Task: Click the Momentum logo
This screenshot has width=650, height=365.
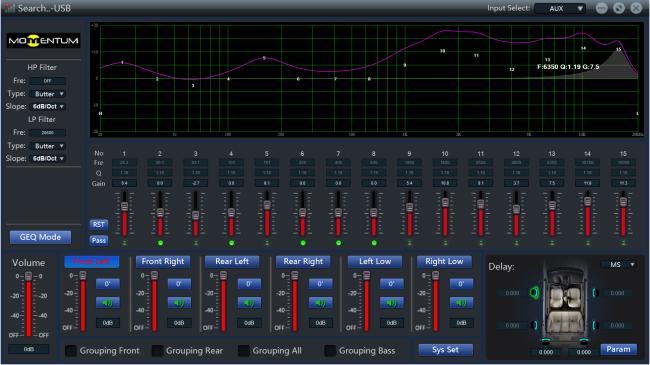Action: 43,41
